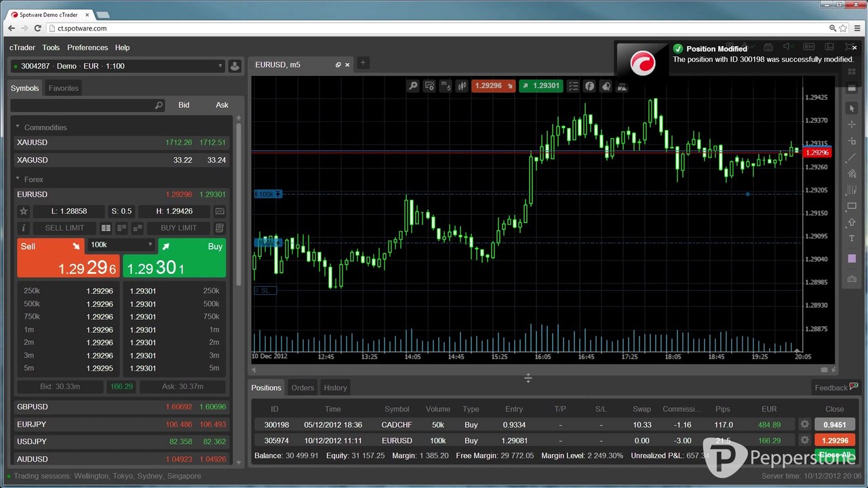This screenshot has width=868, height=488.
Task: Click the chart zoom magnifier icon
Action: click(413, 86)
